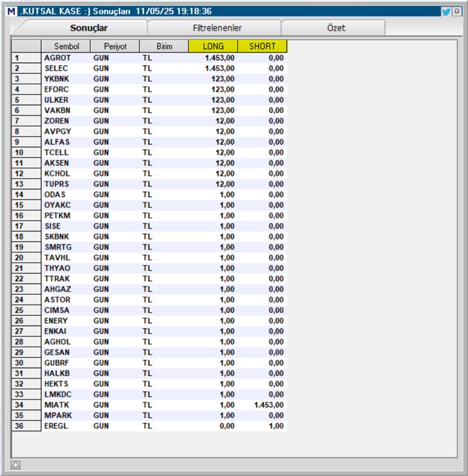Image resolution: width=468 pixels, height=476 pixels.
Task: Select the ALFAS symbol cell
Action: pos(66,142)
